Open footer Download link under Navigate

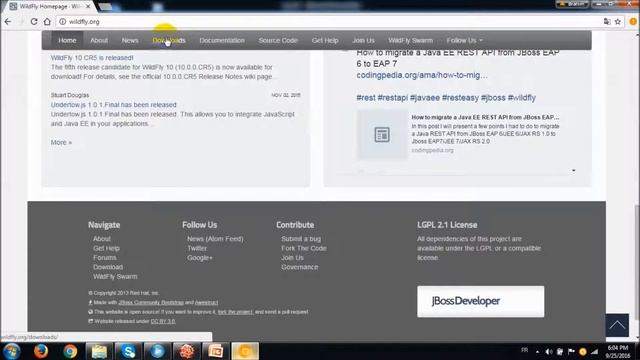pyautogui.click(x=108, y=267)
